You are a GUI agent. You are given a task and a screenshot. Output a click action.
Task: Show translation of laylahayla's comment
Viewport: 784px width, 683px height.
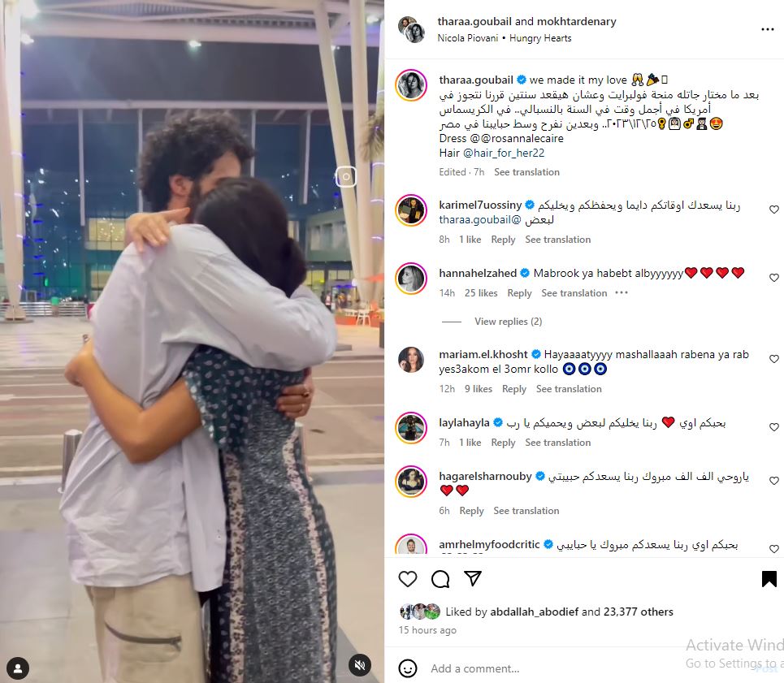557,442
